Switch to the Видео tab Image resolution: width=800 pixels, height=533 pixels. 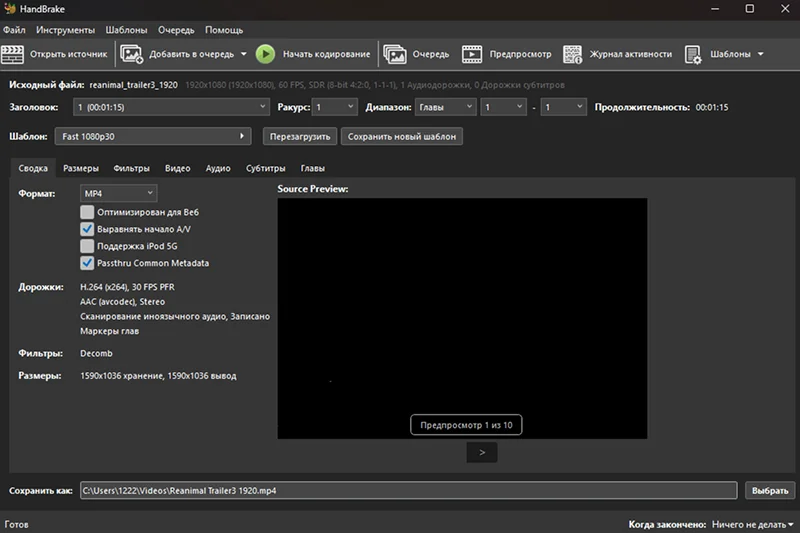click(x=178, y=168)
